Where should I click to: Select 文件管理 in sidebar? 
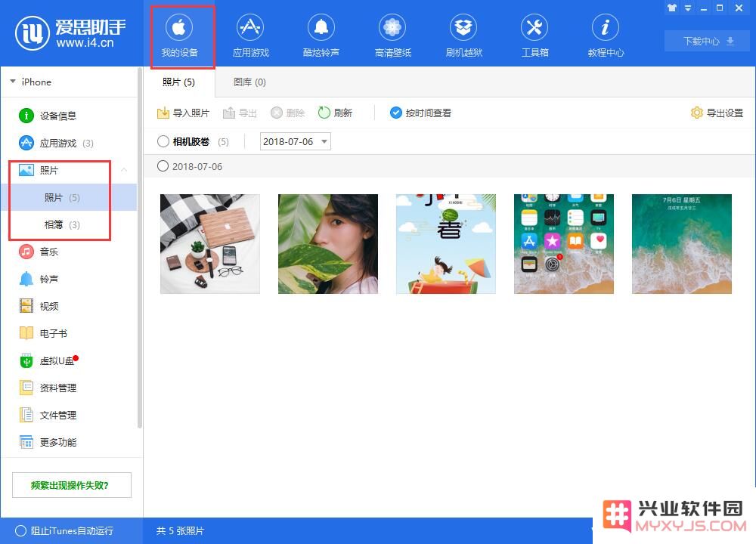click(47, 415)
